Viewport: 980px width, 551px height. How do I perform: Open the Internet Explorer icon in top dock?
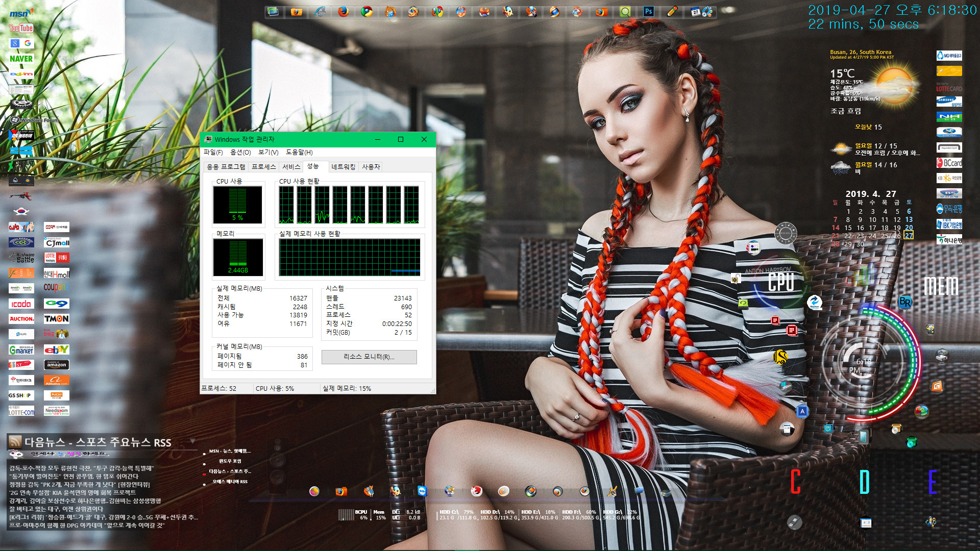(x=320, y=12)
